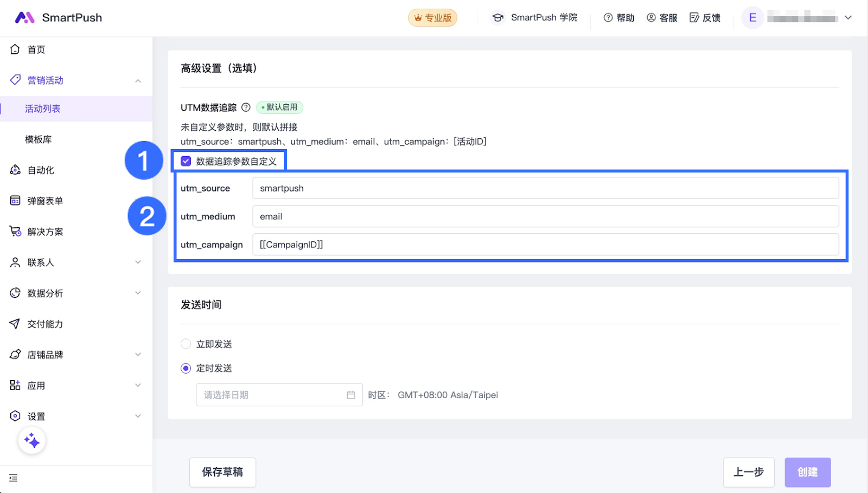Open the 帮助 help icon
Screen dimensions: 868x493
[608, 18]
